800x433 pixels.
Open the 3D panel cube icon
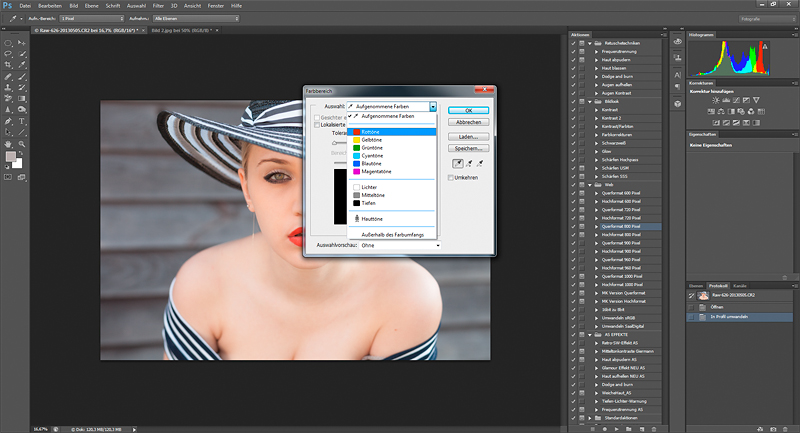pyautogui.click(x=678, y=104)
